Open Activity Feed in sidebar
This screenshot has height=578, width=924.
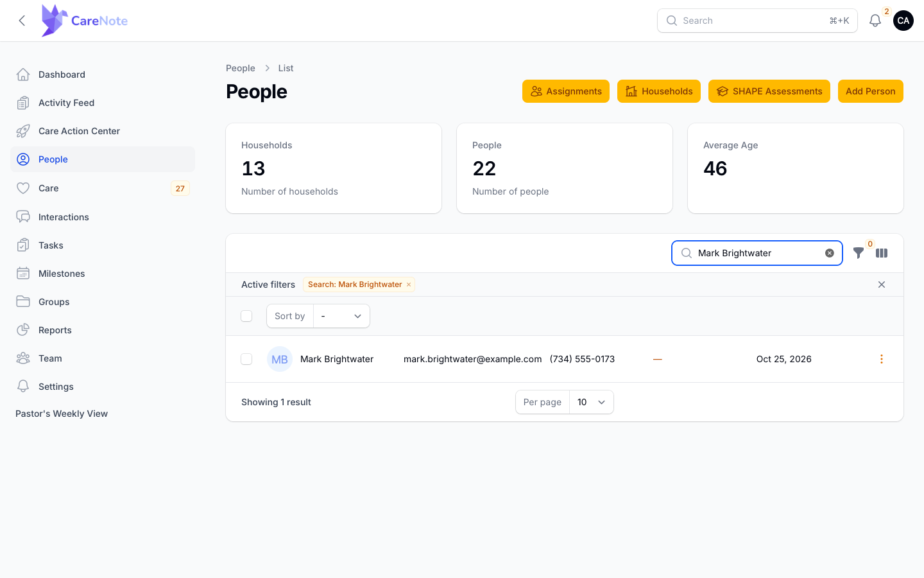click(103, 103)
